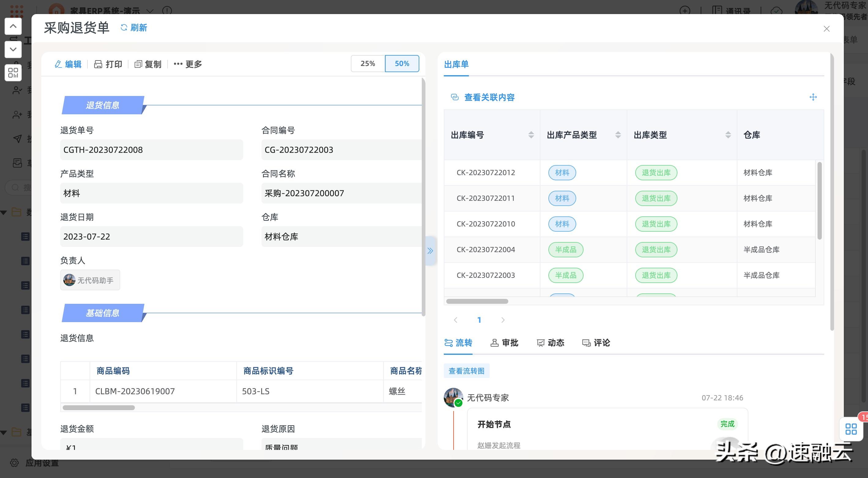Open row CK-20230722011
Viewport: 868px width, 478px height.
click(x=629, y=198)
